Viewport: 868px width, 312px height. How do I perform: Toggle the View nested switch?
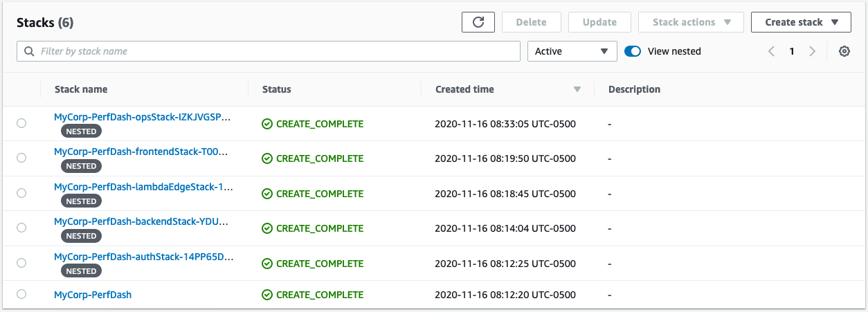[x=633, y=51]
